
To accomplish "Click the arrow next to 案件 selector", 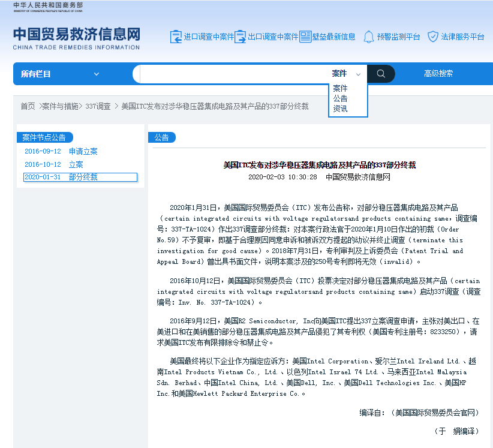I will [358, 74].
